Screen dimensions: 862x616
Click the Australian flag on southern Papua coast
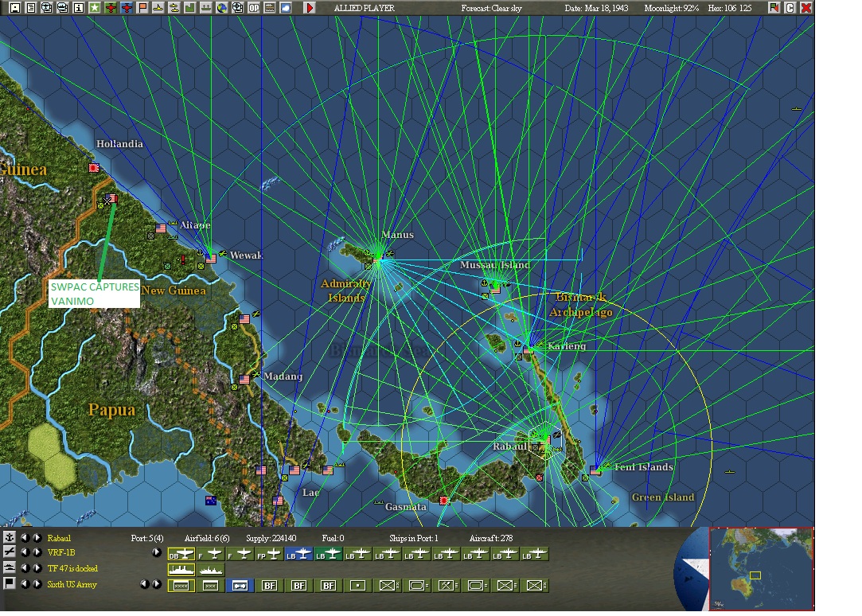click(211, 500)
